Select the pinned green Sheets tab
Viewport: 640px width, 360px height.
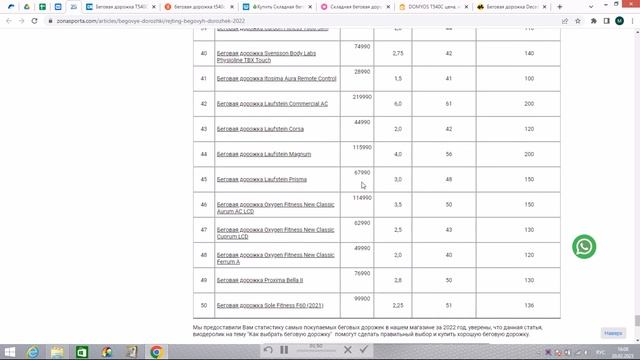pyautogui.click(x=42, y=7)
